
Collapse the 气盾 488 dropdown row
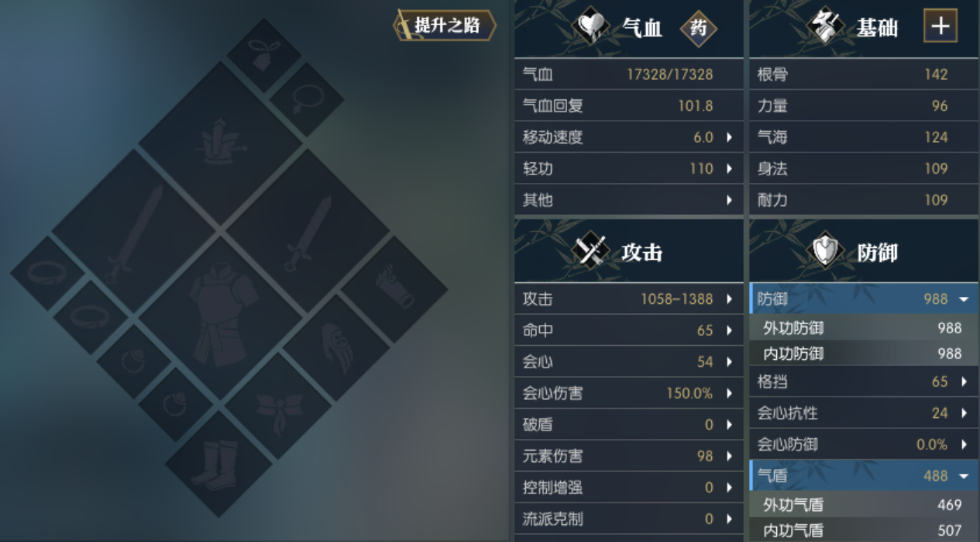(x=864, y=475)
